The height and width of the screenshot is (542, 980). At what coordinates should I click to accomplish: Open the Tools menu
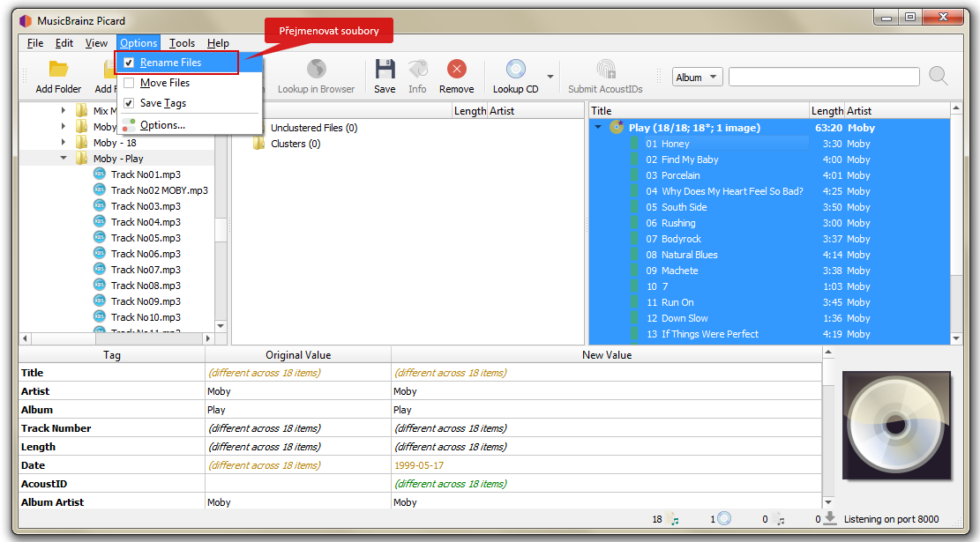tap(182, 43)
